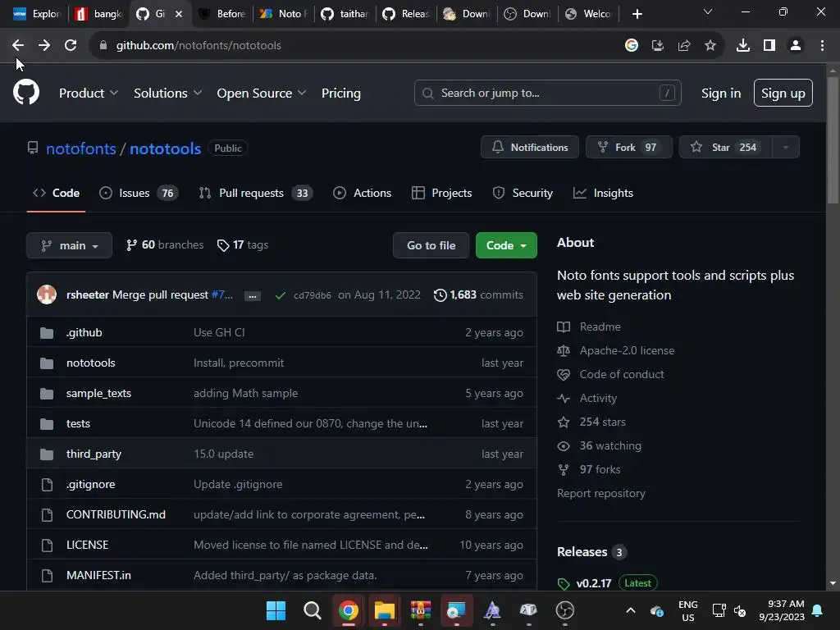This screenshot has height=630, width=840.
Task: Go back with the browser back arrow
Action: click(18, 46)
